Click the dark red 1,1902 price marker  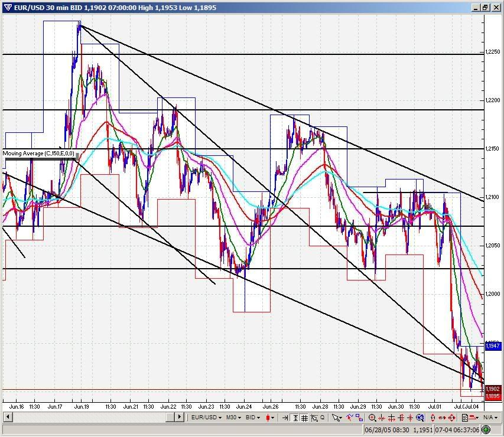pyautogui.click(x=492, y=389)
